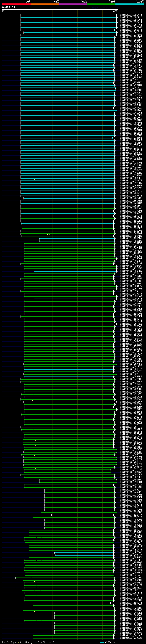The image size is (146, 644).
Task: Click the UniRef100_B4FQJ8 hit label
Action: 131,575
